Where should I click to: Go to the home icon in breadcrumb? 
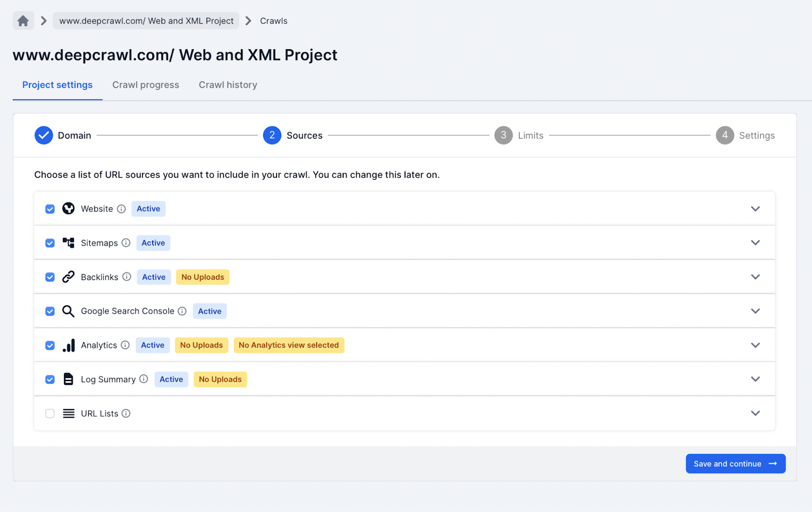pyautogui.click(x=23, y=21)
